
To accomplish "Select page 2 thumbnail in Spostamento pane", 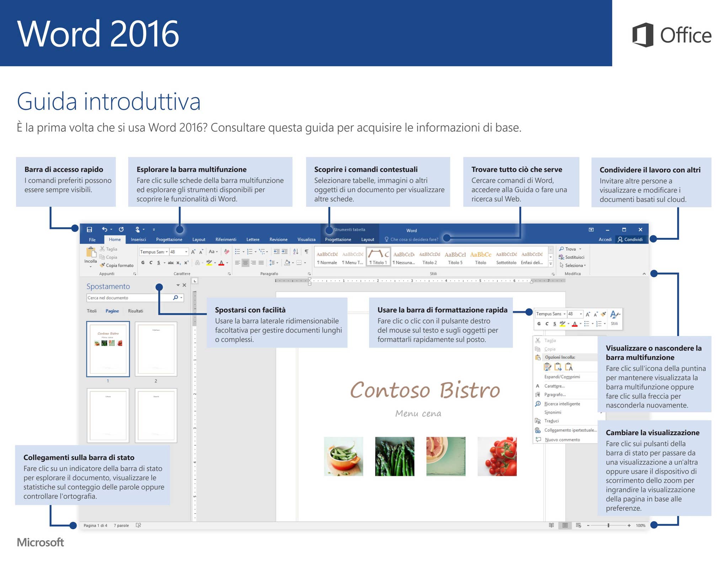I will (156, 349).
